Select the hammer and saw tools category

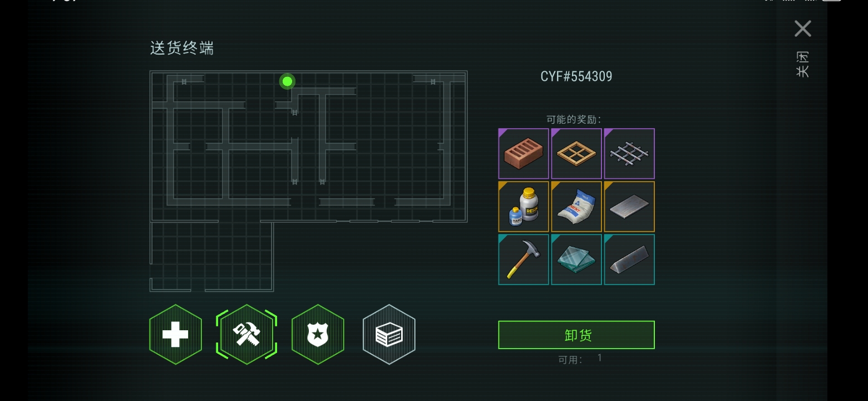pyautogui.click(x=246, y=335)
